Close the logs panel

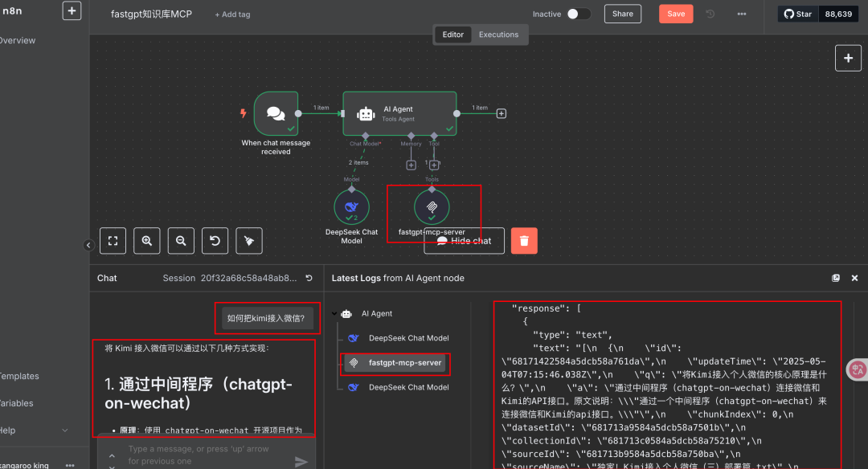coord(854,278)
